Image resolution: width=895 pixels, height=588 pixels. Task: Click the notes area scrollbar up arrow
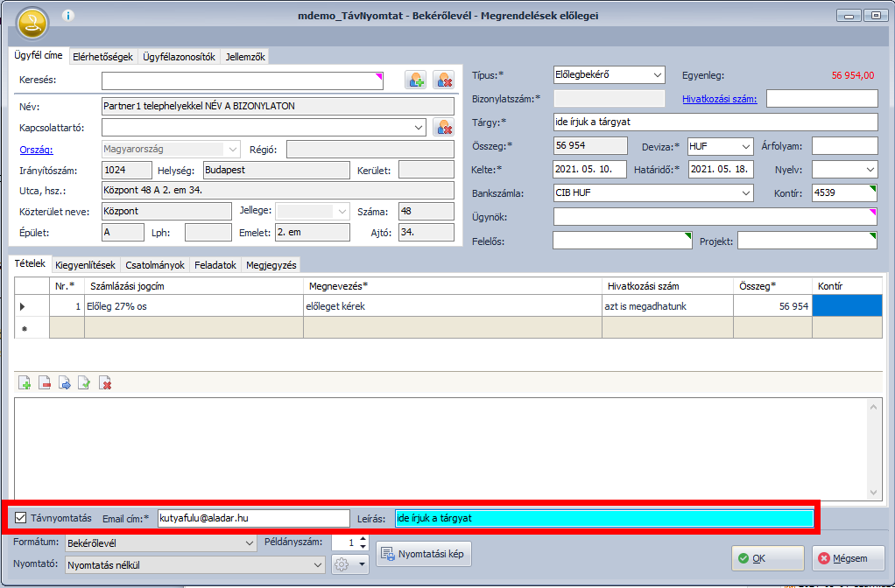[x=873, y=407]
